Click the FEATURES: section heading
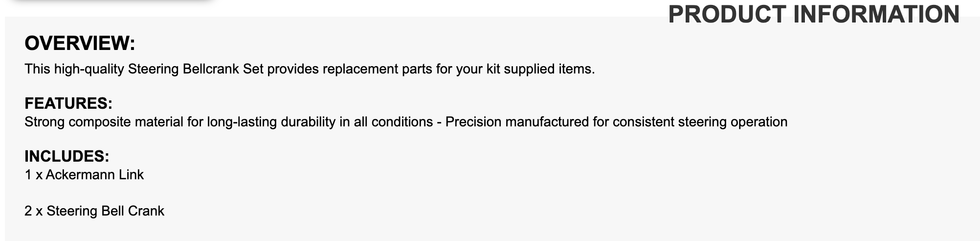The height and width of the screenshot is (241, 980). click(68, 103)
